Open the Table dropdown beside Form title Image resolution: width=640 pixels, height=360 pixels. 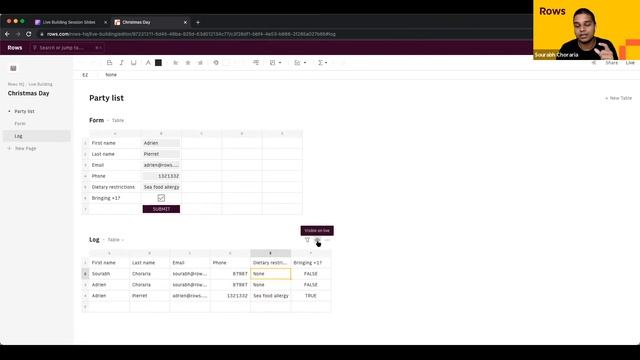tap(118, 120)
